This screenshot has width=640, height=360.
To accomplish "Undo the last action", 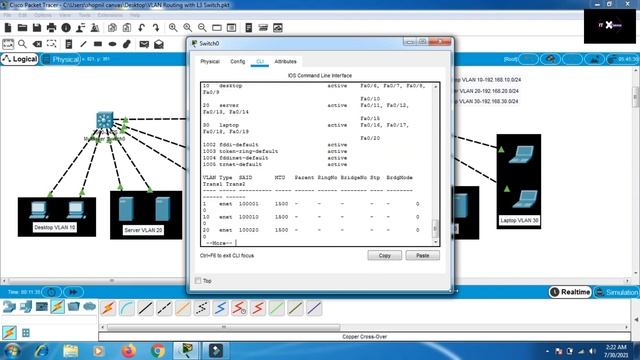I will [141, 28].
